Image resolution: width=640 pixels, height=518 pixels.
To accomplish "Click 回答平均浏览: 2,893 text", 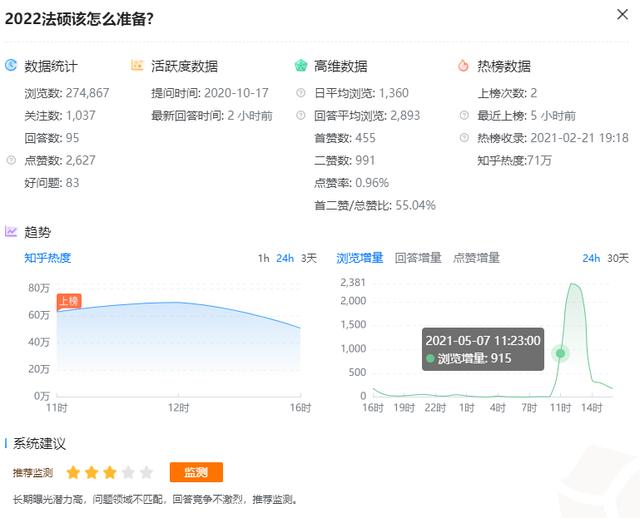I will [367, 116].
